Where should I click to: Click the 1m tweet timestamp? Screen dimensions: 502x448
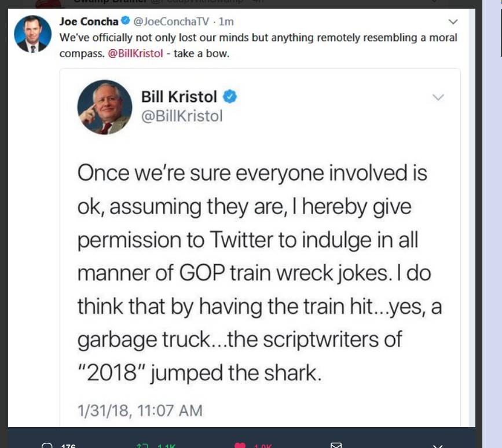pyautogui.click(x=226, y=22)
